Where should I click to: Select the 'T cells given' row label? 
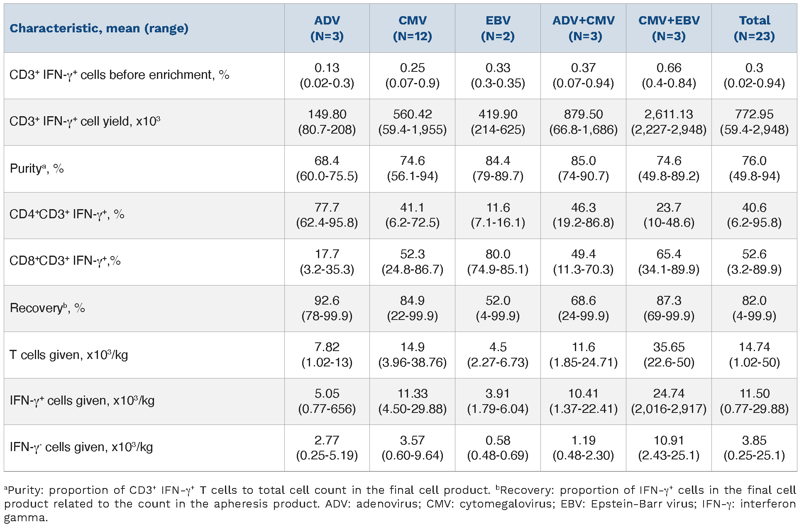68,355
